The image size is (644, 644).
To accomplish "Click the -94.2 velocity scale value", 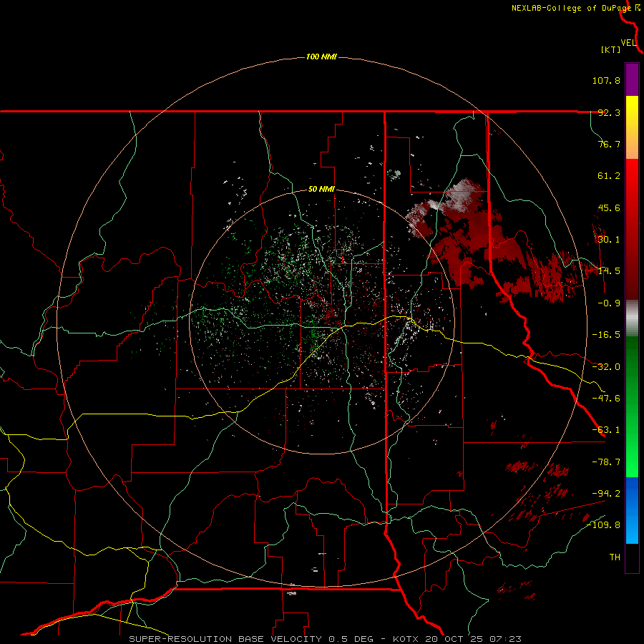I will point(606,494).
